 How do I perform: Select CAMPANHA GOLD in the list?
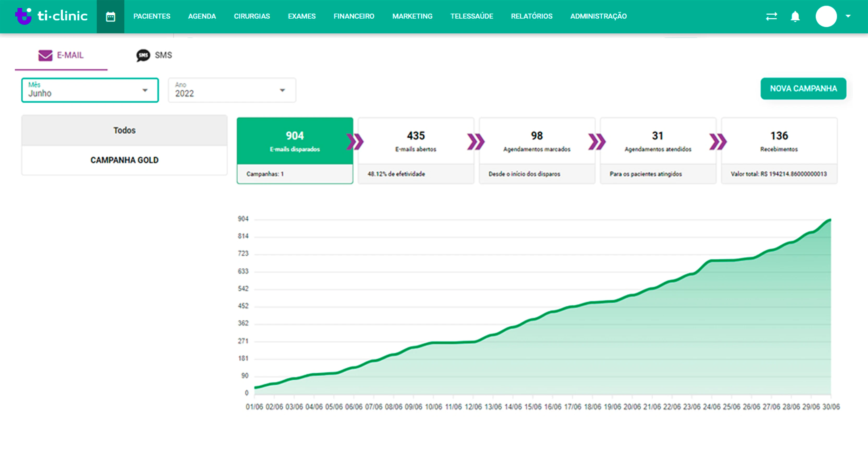coord(124,160)
